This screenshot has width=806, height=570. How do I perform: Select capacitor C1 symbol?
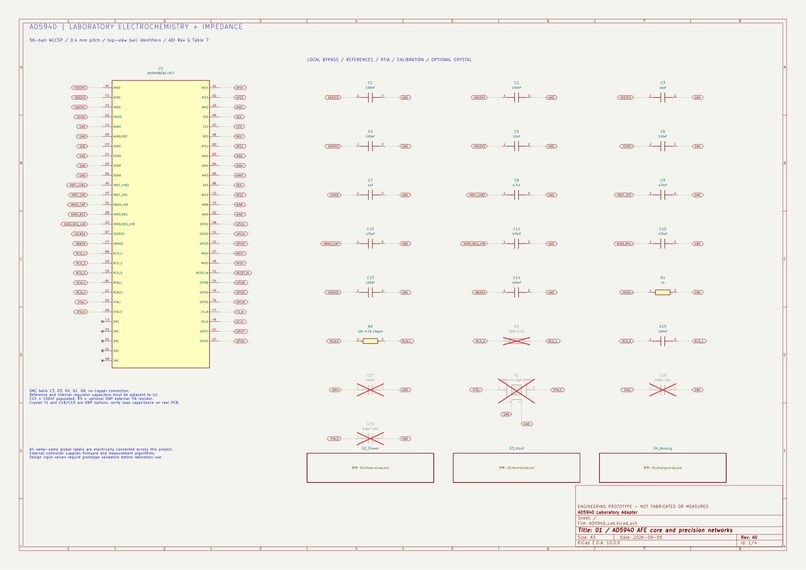[370, 97]
